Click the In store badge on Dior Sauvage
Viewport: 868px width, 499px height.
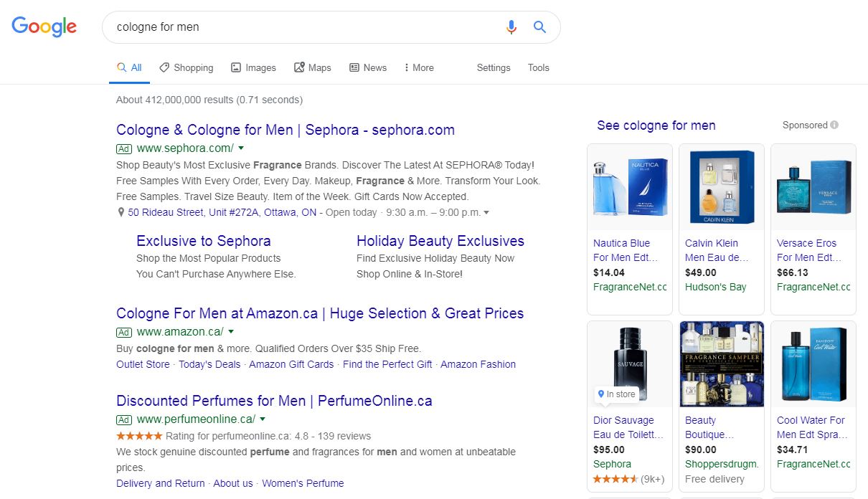(x=616, y=394)
